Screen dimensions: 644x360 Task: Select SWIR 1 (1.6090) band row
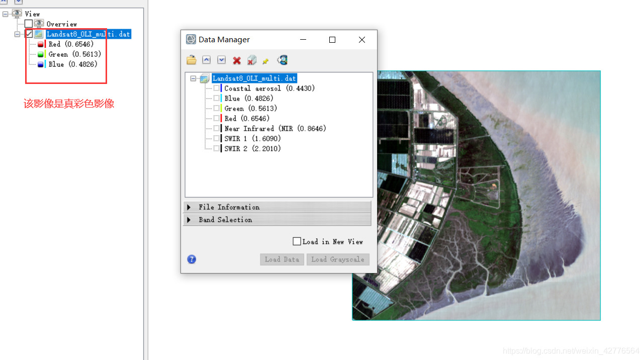point(253,138)
